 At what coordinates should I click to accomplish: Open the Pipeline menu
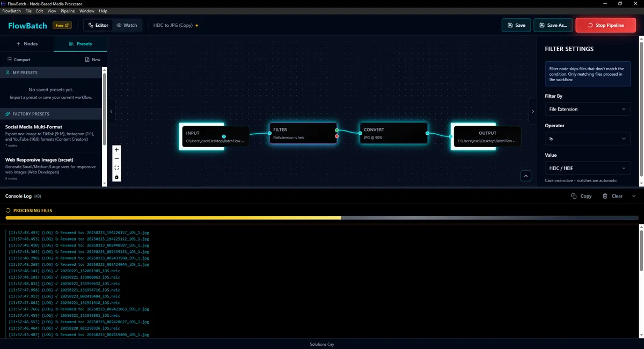68,11
